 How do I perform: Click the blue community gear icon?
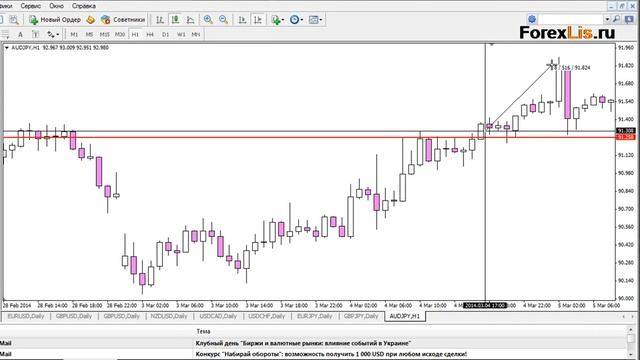(x=531, y=19)
